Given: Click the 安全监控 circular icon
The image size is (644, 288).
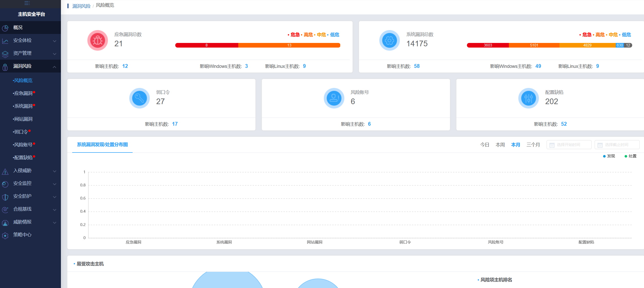Looking at the screenshot, I should coord(5,184).
